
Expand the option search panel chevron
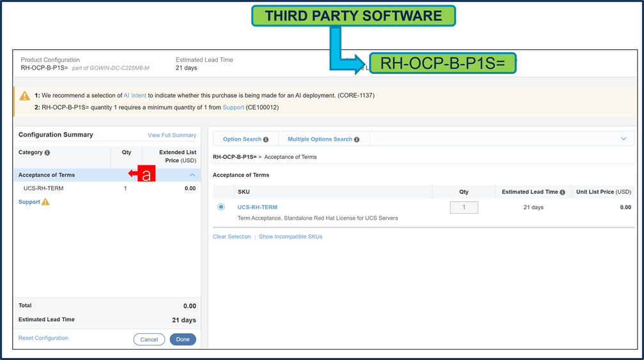pos(624,139)
